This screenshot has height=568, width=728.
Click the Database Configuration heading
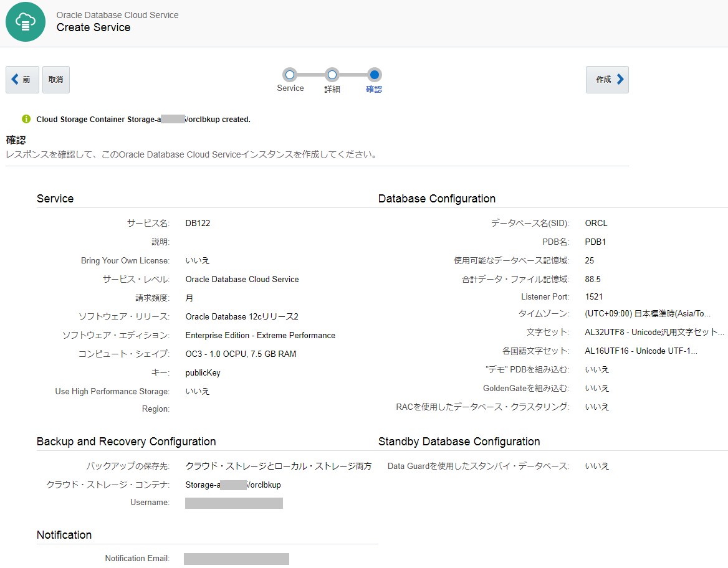tap(437, 199)
